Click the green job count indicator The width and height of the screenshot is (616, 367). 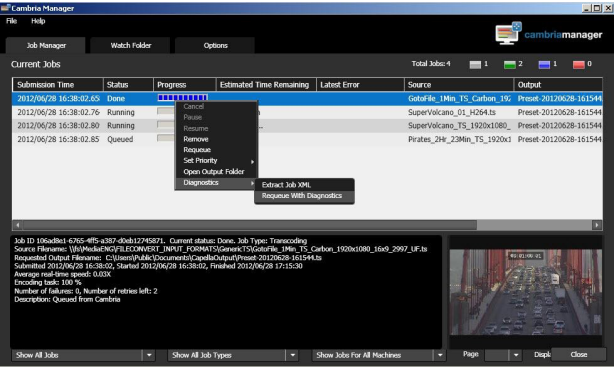click(x=510, y=64)
